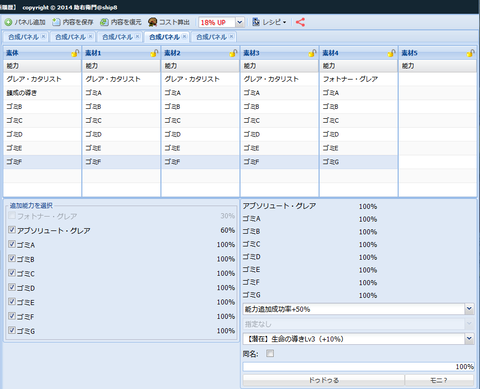Uncheck the ゴミB checkbox
Viewport: 480px width, 389px height.
(12, 258)
